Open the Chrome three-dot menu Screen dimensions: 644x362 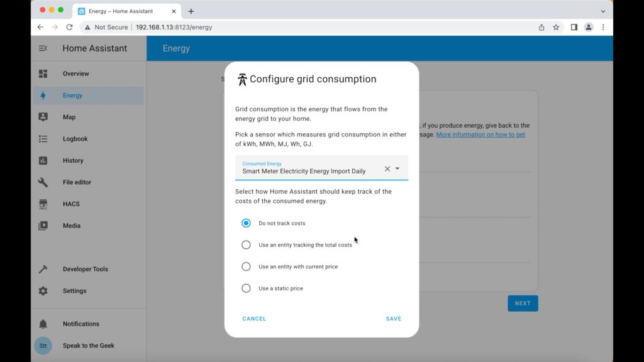pyautogui.click(x=603, y=27)
